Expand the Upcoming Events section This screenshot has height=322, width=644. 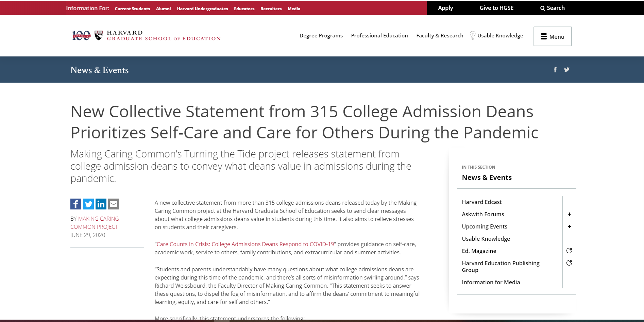click(570, 226)
